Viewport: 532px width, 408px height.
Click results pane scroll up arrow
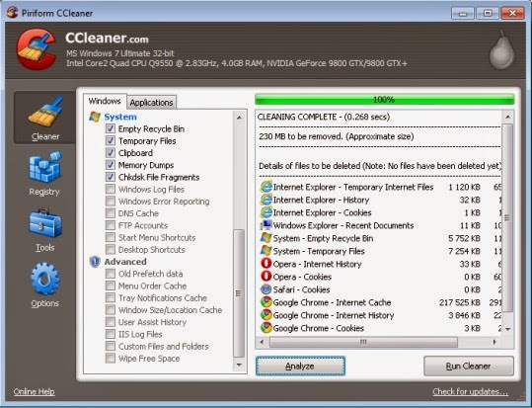pos(507,117)
